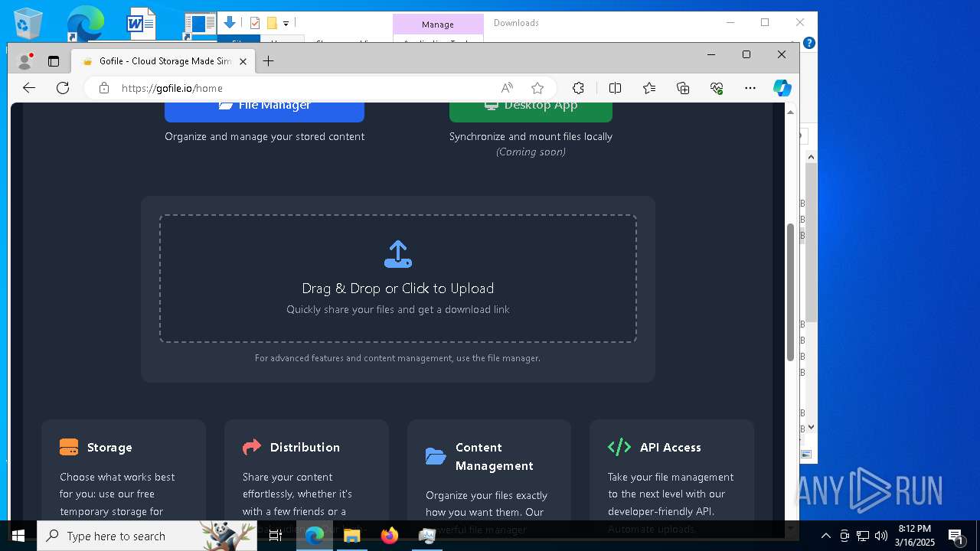Screen dimensions: 980x551
Task: Launch Firefox from the taskbar
Action: click(389, 536)
